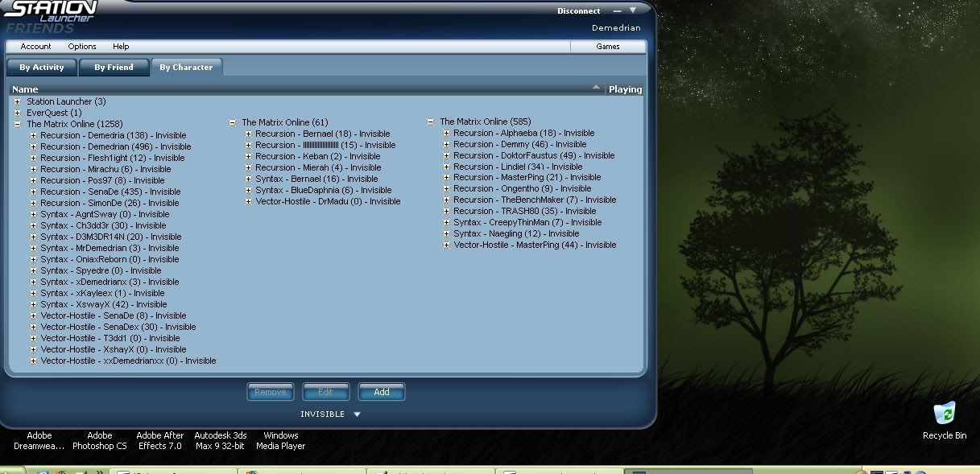Open the Options menu
The image size is (980, 474).
(x=82, y=47)
